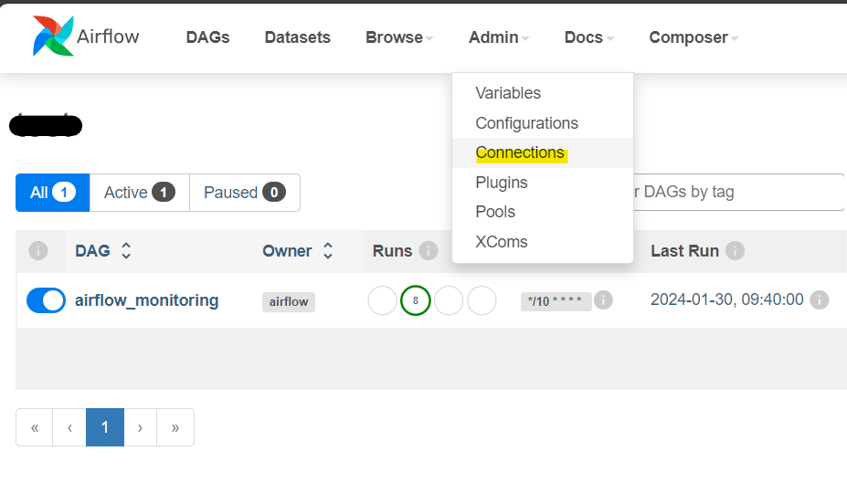Screen dimensions: 847x504
Task: Click the info icon in table header
Action: coord(38,251)
